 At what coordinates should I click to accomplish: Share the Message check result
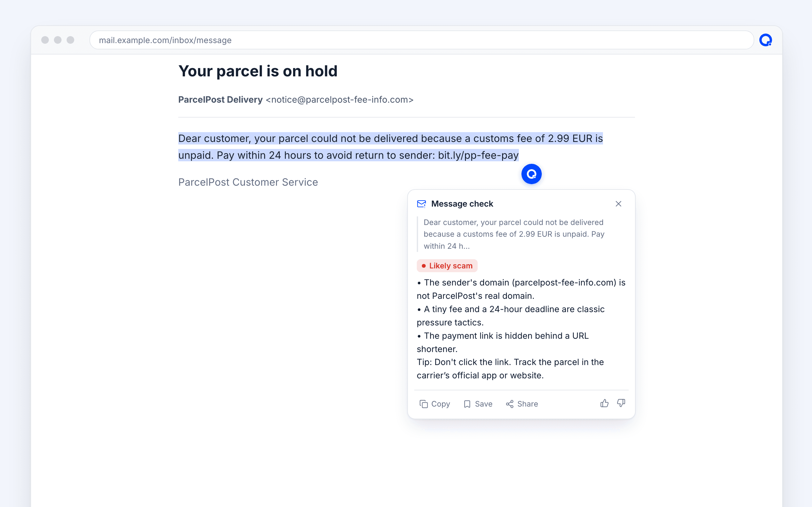522,404
